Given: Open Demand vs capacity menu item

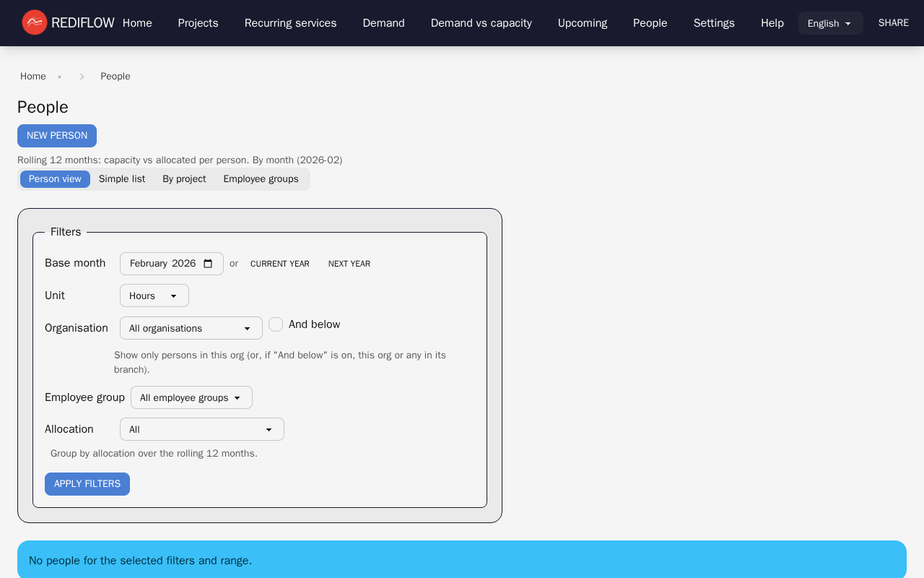Looking at the screenshot, I should pyautogui.click(x=481, y=23).
